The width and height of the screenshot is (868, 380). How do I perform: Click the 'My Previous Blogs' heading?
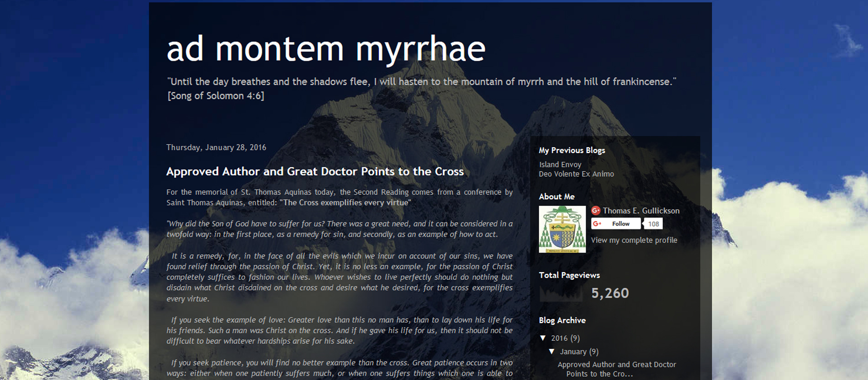pos(572,150)
